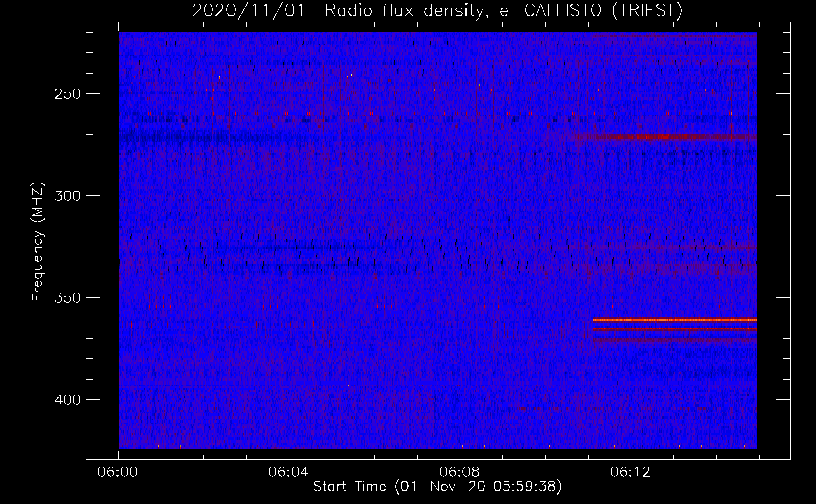Click the 06:04 time tick label
This screenshot has height=504, width=816.
coord(288,472)
